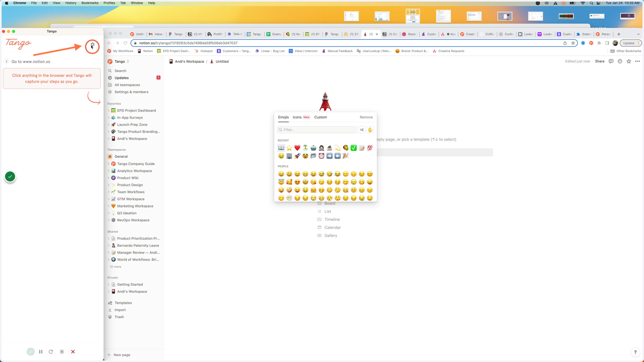Open the three-dot page menu

coord(638,61)
